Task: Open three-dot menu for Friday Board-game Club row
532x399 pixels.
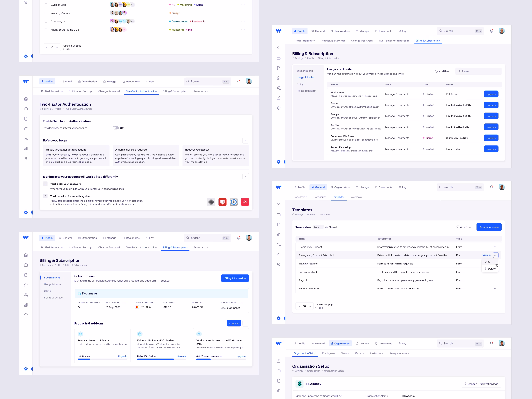Action: 243,29
